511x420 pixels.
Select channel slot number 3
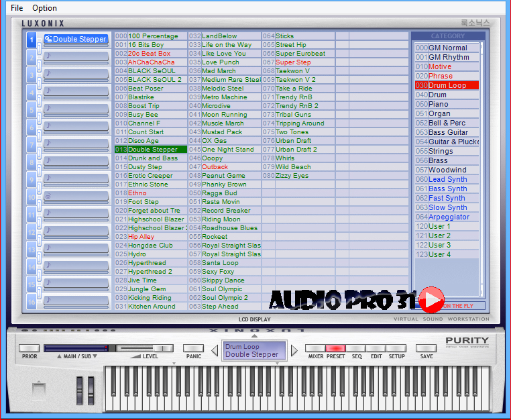click(x=32, y=75)
